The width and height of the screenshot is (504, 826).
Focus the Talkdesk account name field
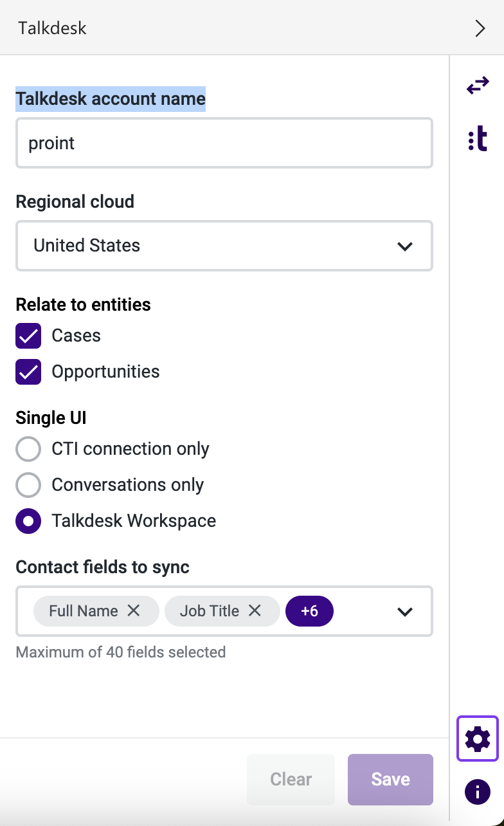tap(224, 143)
